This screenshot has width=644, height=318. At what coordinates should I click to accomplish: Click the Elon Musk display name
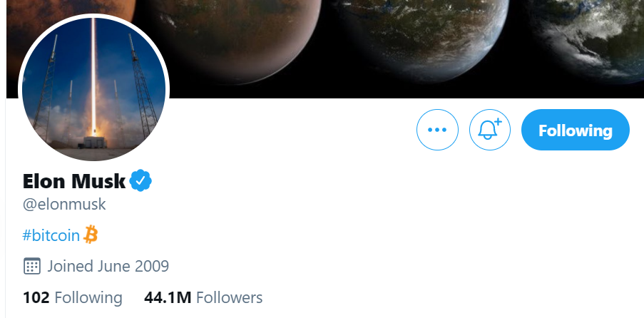[x=73, y=182]
